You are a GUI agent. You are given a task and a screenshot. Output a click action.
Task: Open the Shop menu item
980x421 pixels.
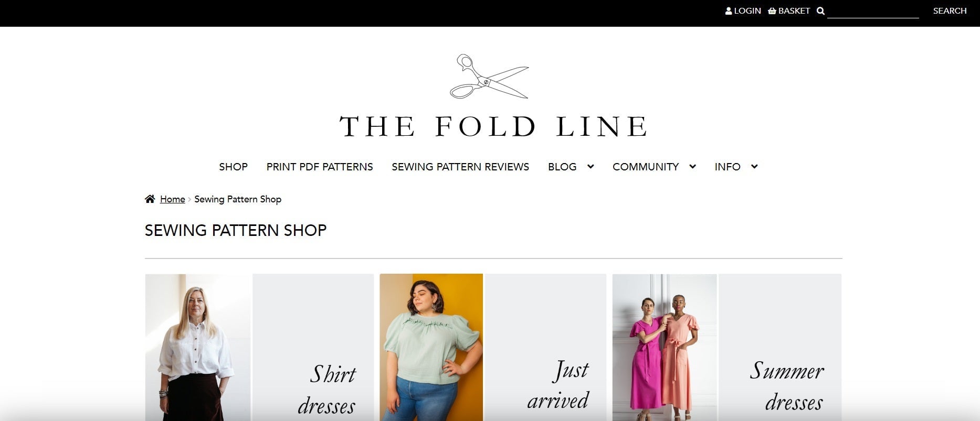[x=233, y=167]
